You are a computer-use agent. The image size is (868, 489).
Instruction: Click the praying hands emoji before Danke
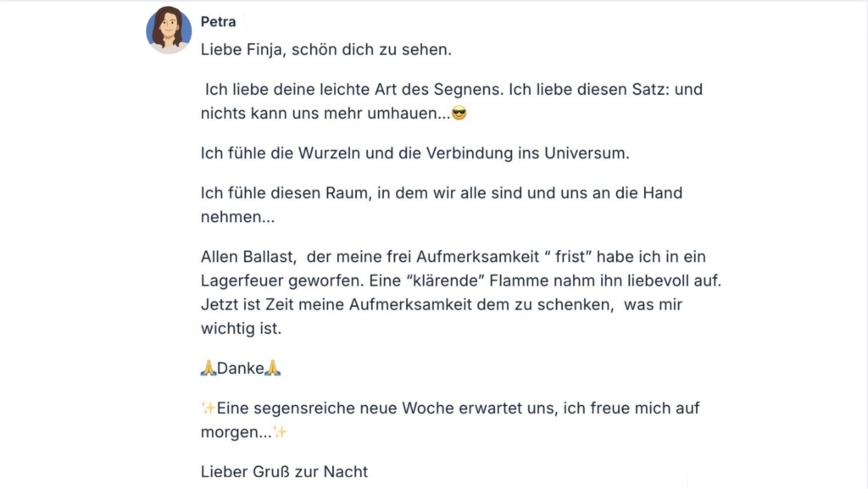209,369
